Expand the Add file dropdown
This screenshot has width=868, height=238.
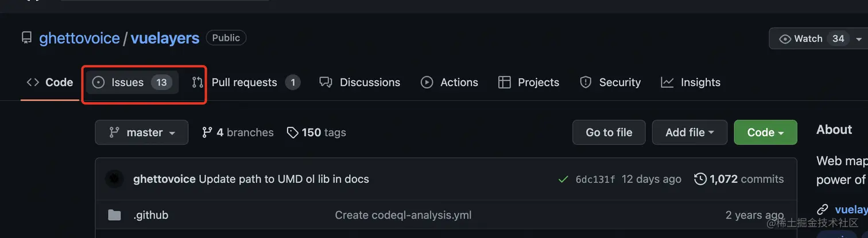(689, 132)
